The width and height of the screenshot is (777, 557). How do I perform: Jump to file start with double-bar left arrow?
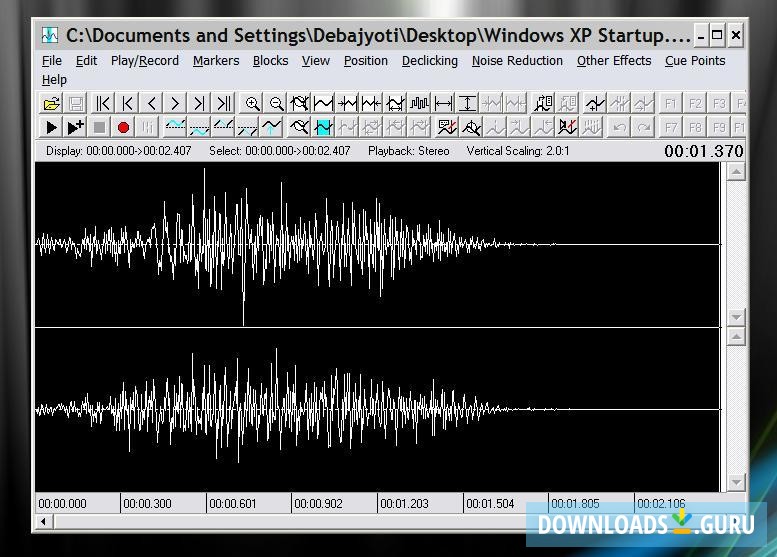pyautogui.click(x=103, y=104)
